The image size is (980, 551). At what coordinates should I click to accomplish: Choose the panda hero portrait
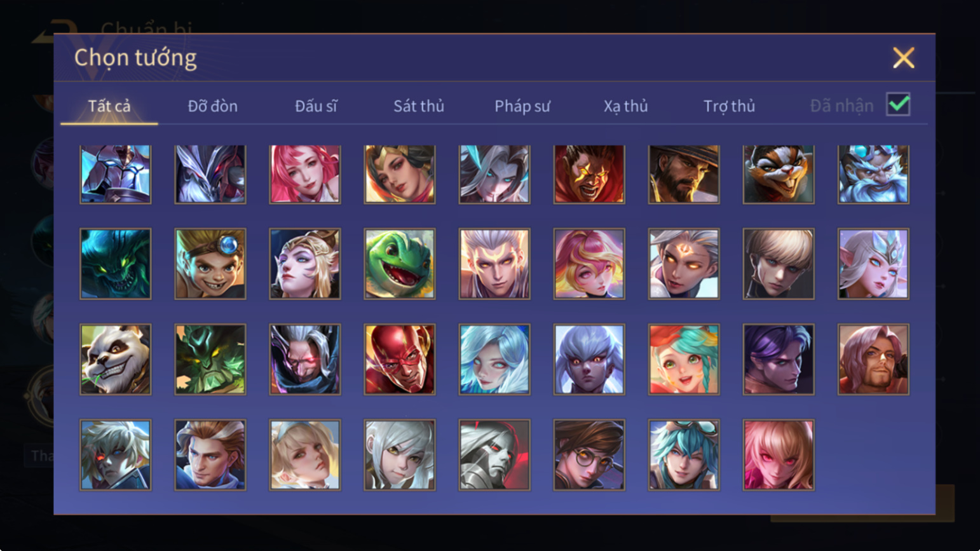click(116, 360)
